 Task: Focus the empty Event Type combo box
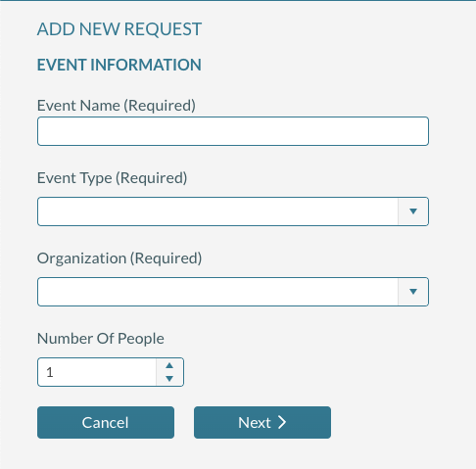(x=217, y=211)
